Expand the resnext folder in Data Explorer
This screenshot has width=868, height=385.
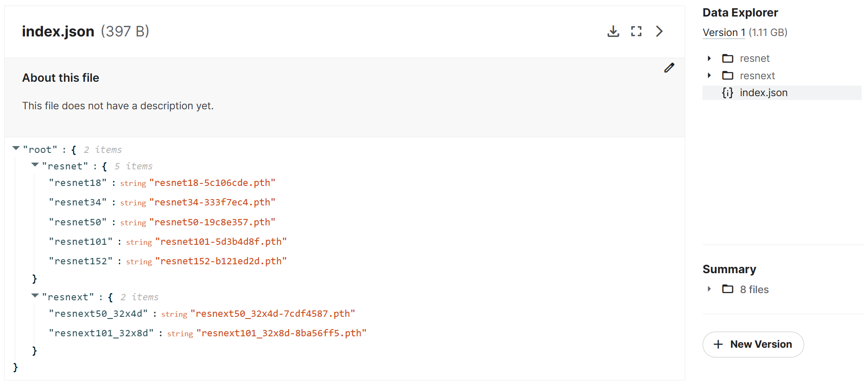[709, 75]
